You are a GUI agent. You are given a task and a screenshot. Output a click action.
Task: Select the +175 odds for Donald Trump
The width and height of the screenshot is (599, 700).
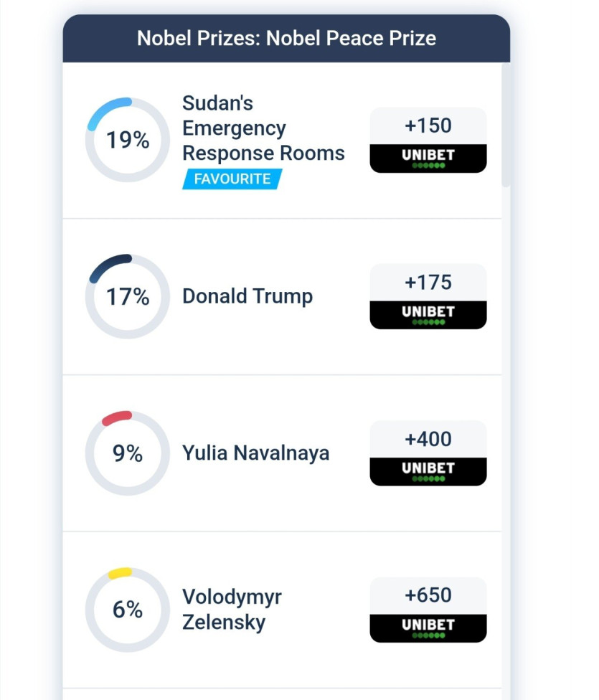(x=428, y=283)
